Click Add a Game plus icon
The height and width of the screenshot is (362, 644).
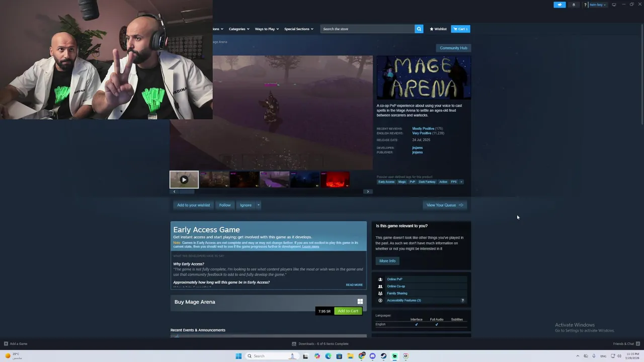pos(6,344)
